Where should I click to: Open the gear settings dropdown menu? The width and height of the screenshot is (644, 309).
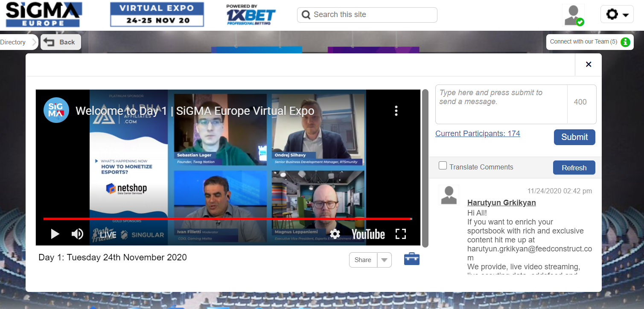coord(616,15)
